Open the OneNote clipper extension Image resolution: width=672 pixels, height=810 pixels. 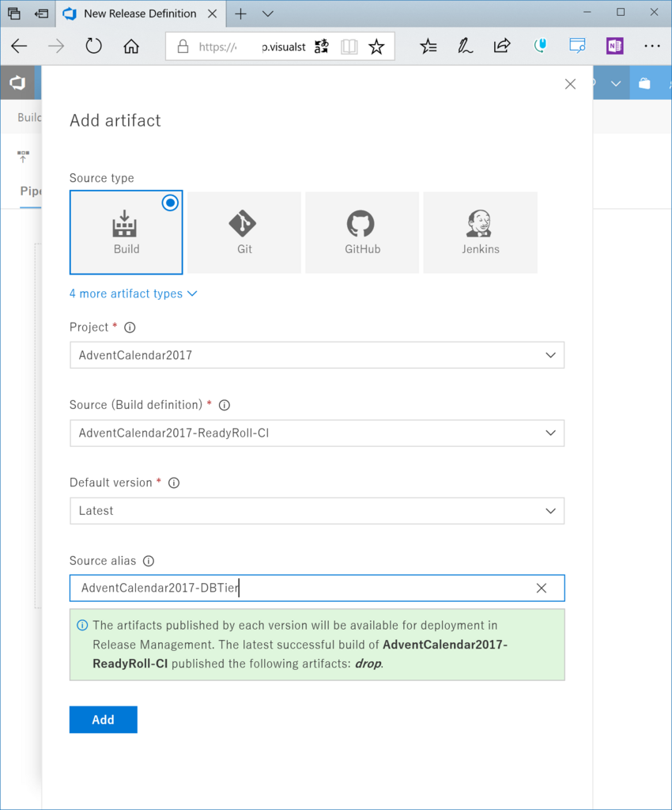615,47
